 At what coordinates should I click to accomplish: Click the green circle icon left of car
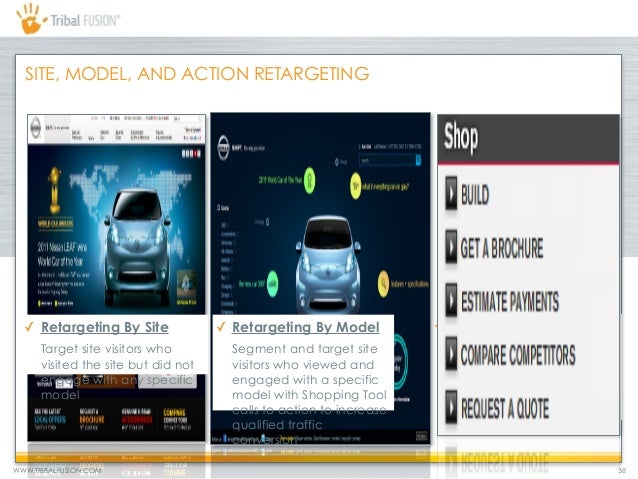(x=272, y=283)
